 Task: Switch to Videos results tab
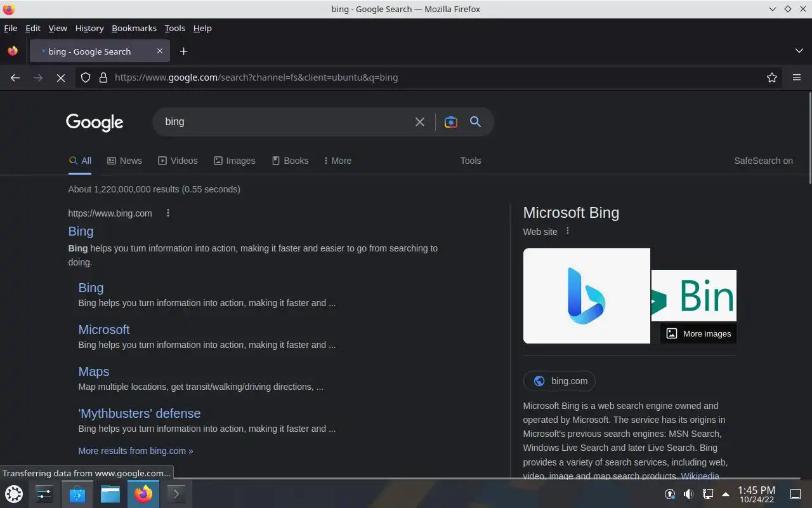click(178, 161)
